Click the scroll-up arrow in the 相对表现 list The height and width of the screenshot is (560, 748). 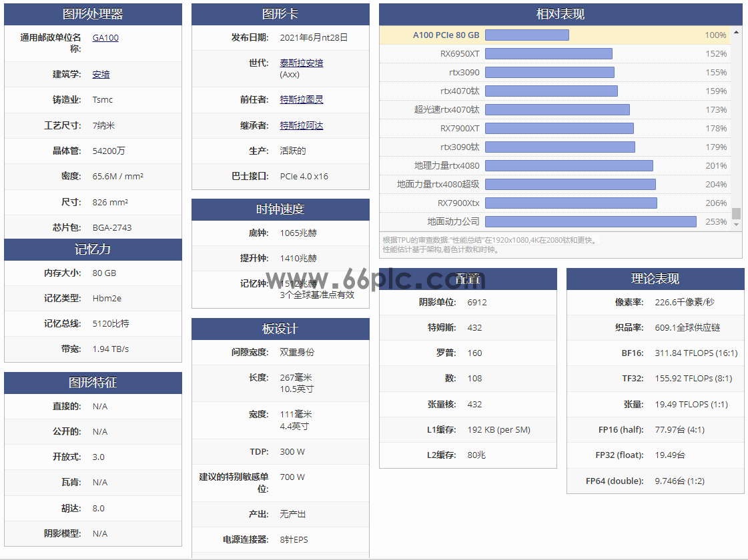pos(737,32)
